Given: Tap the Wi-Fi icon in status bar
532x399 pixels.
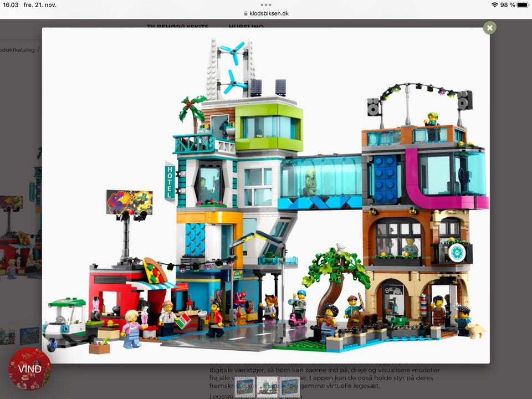Looking at the screenshot, I should (495, 5).
